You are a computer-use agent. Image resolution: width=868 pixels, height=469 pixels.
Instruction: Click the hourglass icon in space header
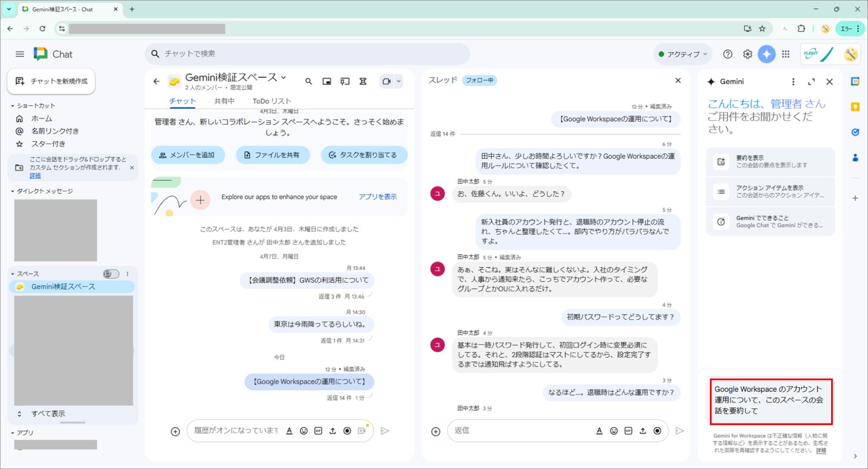(x=363, y=81)
